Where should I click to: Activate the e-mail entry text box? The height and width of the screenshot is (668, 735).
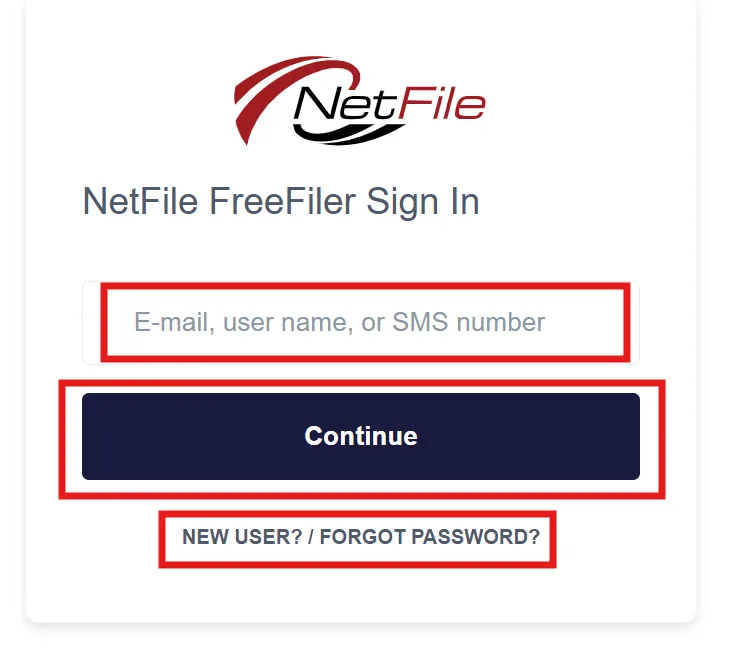coord(360,323)
